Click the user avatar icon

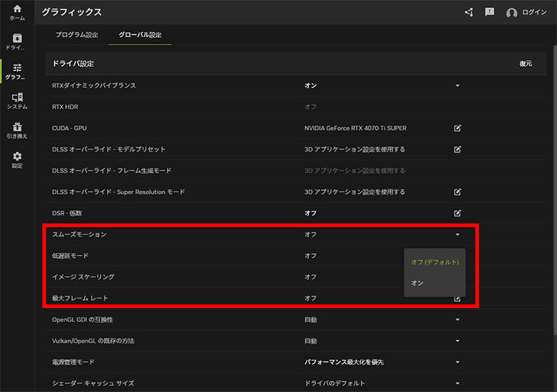[x=511, y=13]
